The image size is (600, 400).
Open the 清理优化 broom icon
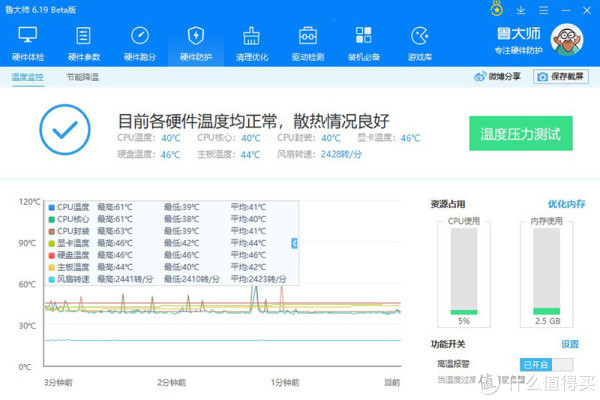click(251, 36)
